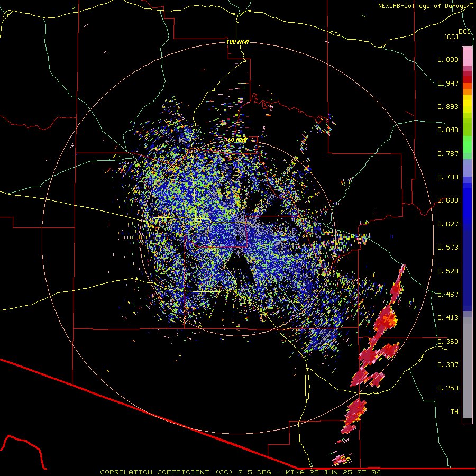This screenshot has width=476, height=476.
Task: Click the CORRELATION COEFFICIENT caption at bottom
Action: click(240, 472)
